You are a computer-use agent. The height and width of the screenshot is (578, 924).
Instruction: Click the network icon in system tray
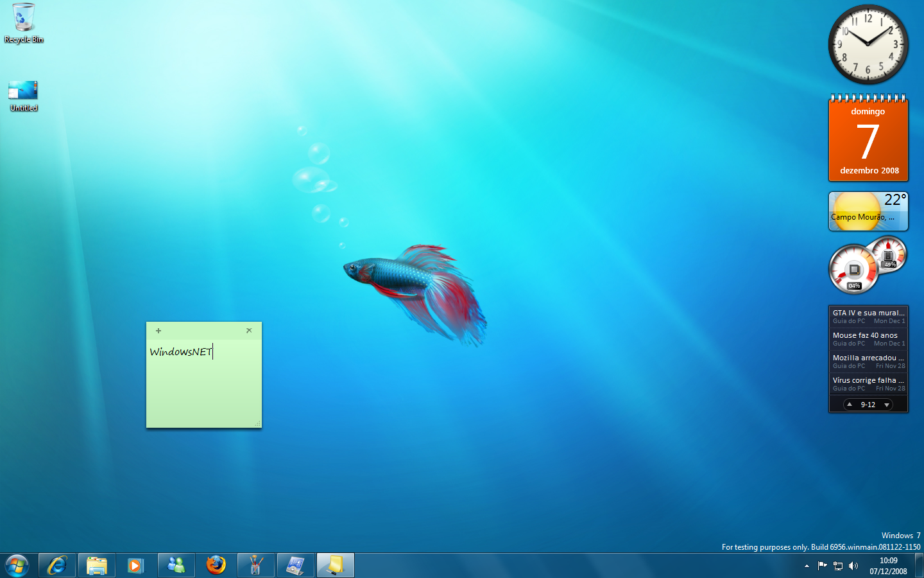(x=838, y=566)
